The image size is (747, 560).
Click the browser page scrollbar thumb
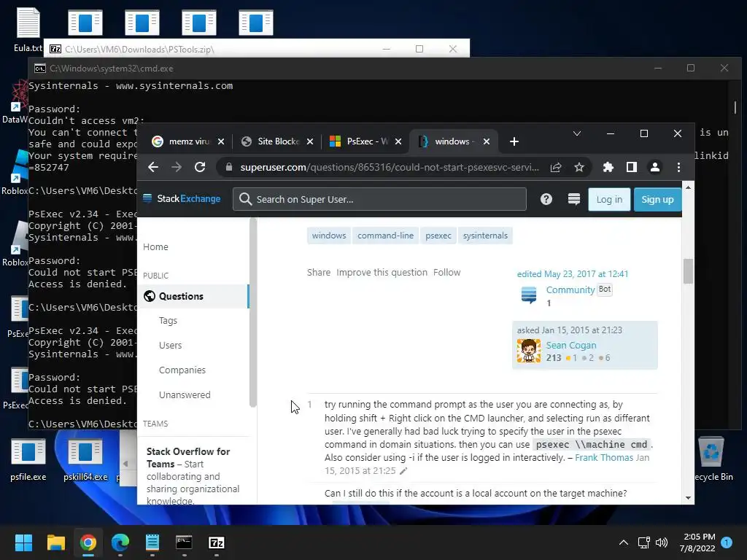[688, 271]
